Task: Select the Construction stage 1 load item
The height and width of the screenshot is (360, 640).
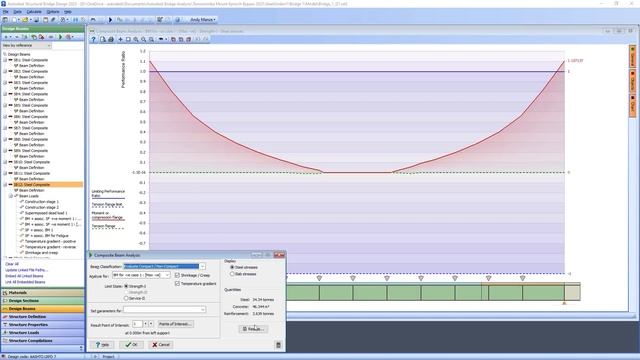Action: click(42, 202)
